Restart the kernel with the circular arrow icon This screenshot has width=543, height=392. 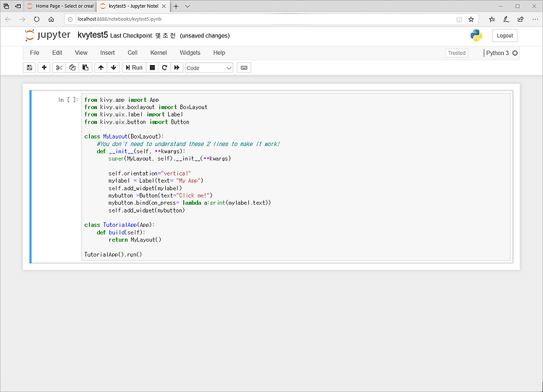click(164, 68)
